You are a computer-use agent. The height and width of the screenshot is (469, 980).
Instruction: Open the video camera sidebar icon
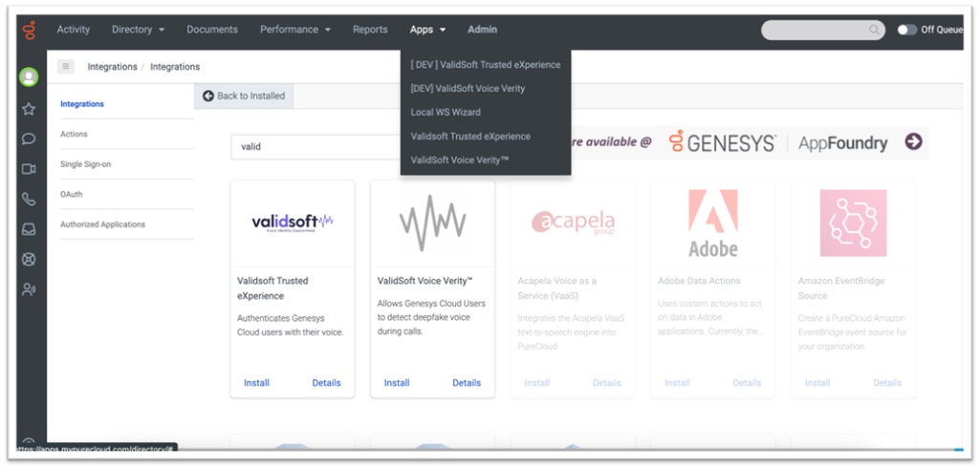click(30, 169)
